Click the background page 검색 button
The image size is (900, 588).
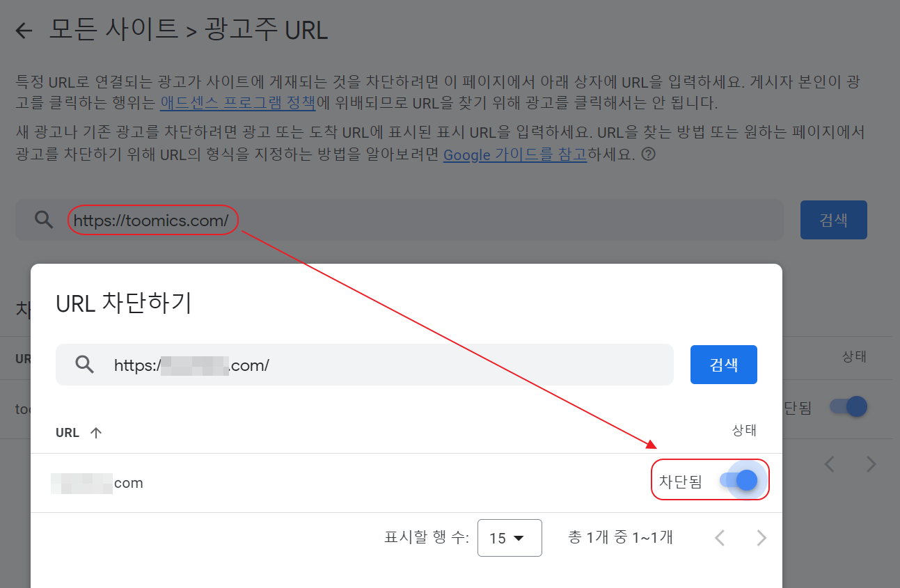point(834,220)
